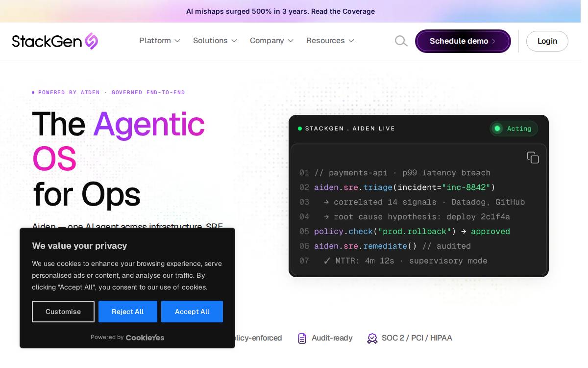
Task: Expand the Company menu
Action: click(271, 41)
